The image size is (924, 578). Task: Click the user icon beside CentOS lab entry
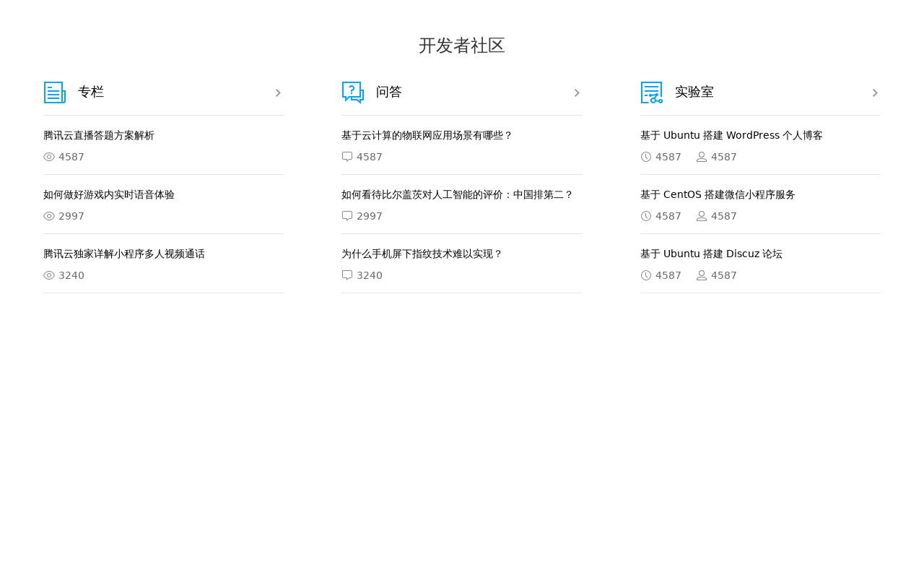point(701,215)
